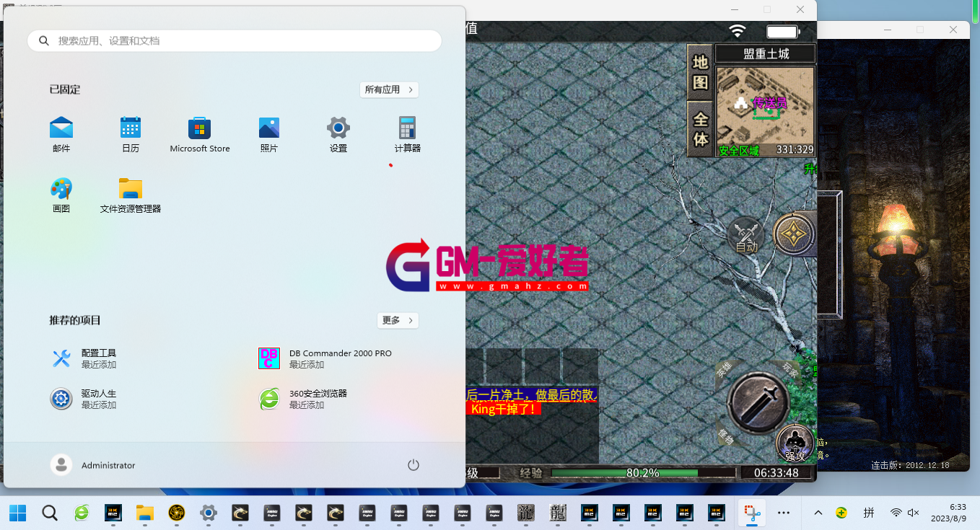Show more taskbar apps via ellipsis
The height and width of the screenshot is (530, 980).
pyautogui.click(x=784, y=513)
